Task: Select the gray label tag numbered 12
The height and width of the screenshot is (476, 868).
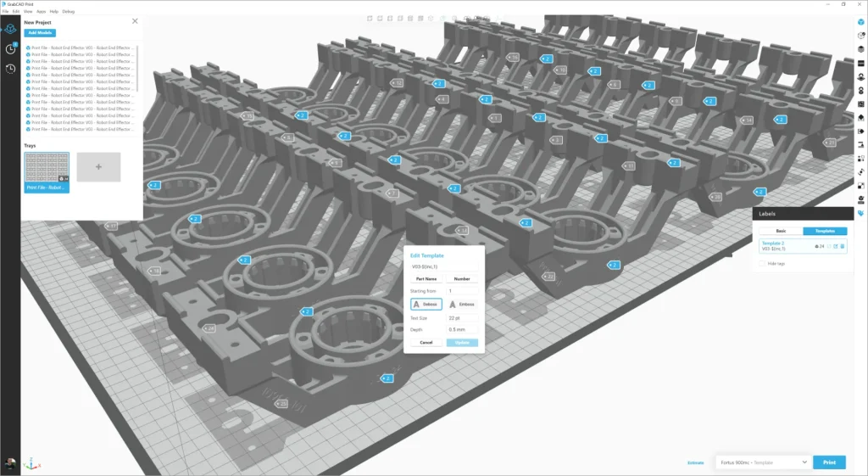Action: tap(398, 83)
